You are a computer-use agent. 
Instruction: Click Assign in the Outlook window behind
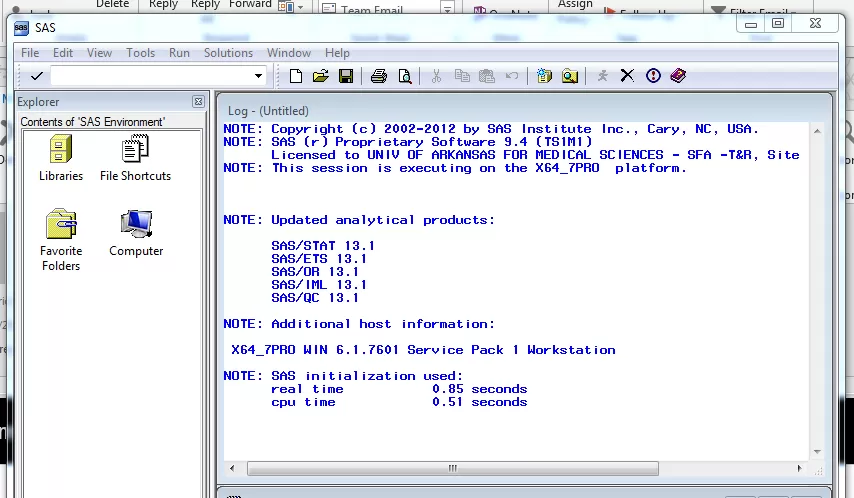(575, 4)
